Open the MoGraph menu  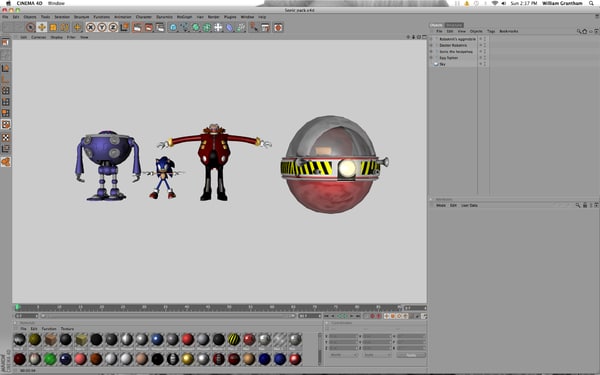point(184,17)
